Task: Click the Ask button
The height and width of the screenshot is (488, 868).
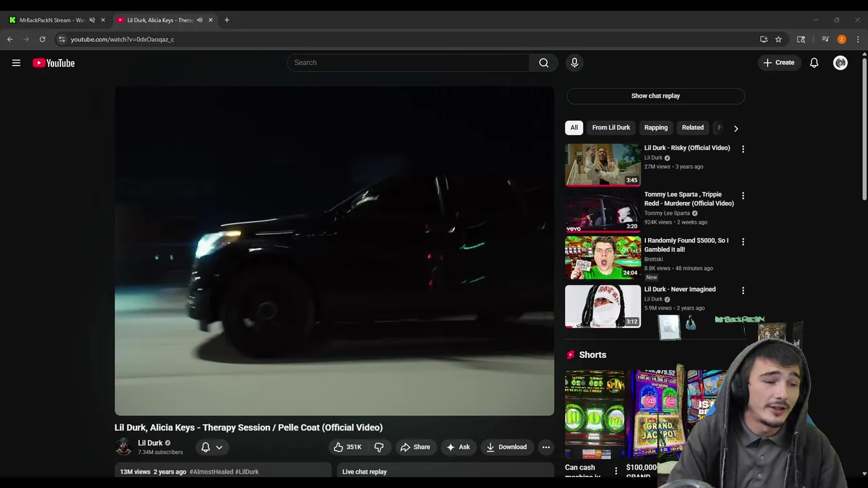Action: (x=458, y=447)
